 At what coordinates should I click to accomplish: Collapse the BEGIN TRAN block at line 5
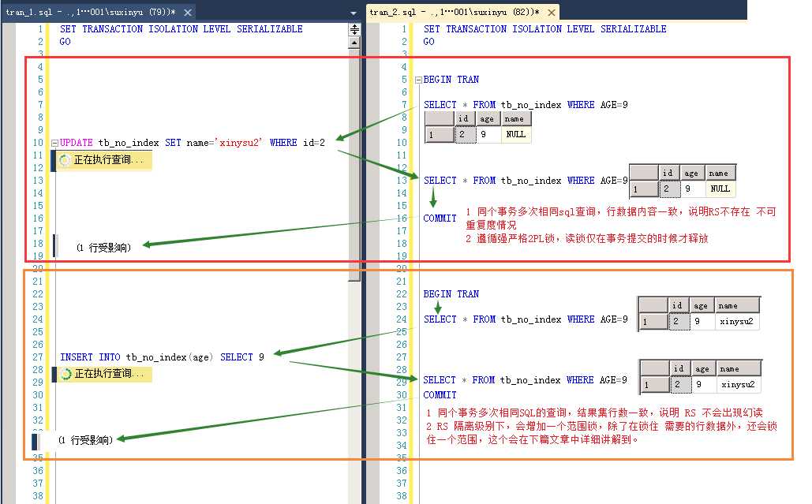(x=418, y=80)
